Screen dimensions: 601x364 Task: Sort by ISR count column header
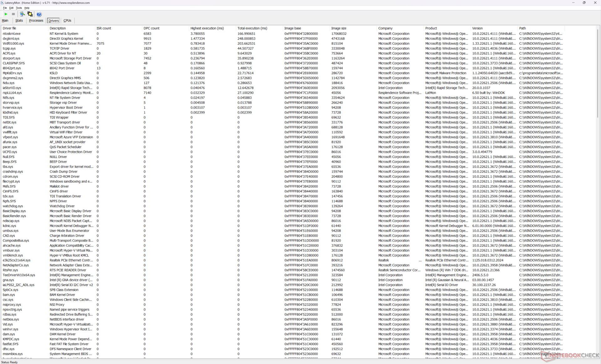click(104, 28)
